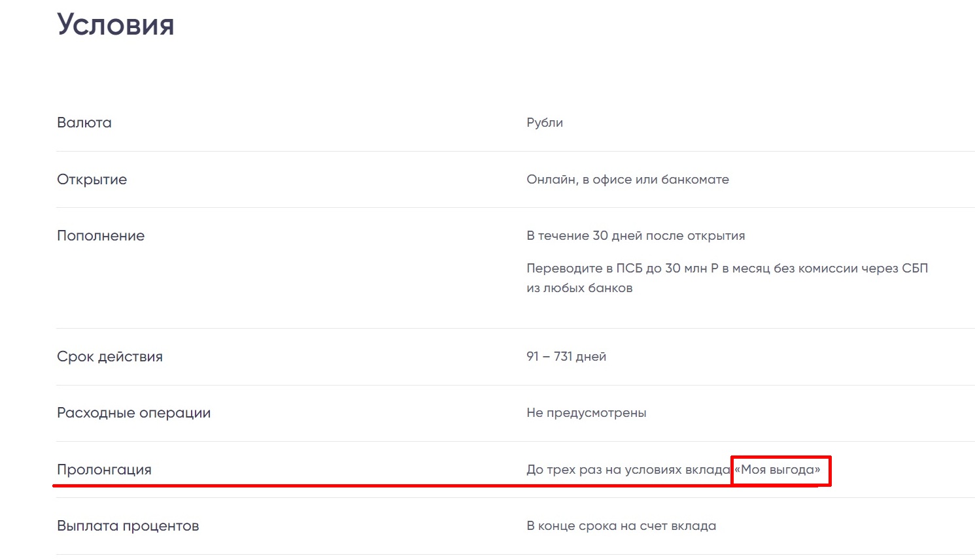Click the Выплата процентов label

click(128, 526)
